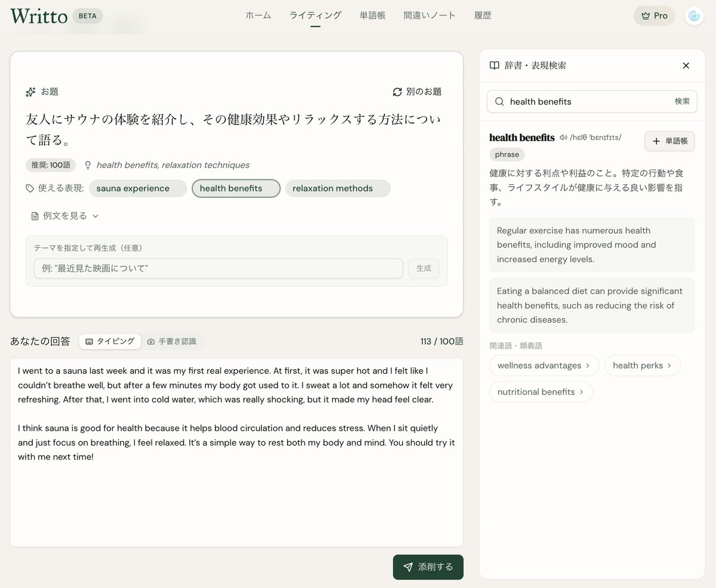The height and width of the screenshot is (588, 716).
Task: Click inside the answer text area
Action: point(236,452)
